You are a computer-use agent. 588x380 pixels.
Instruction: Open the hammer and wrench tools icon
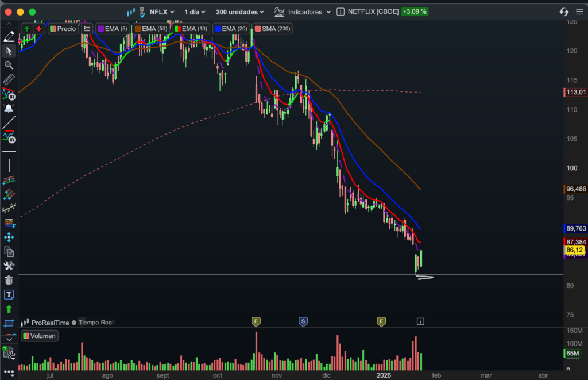9,266
